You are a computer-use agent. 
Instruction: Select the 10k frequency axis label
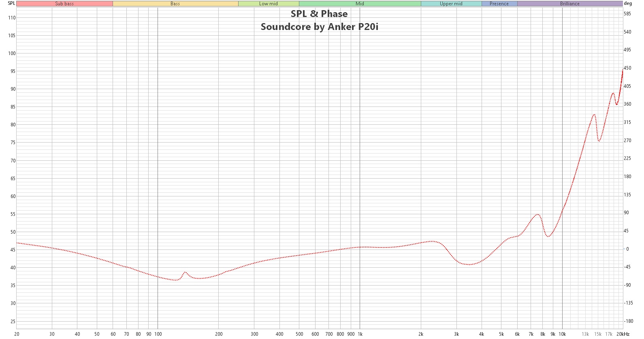[562, 334]
